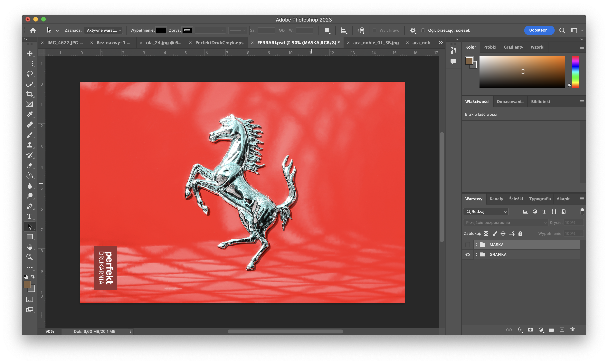Toggle lock all for layer
Screen dimensions: 608x364
[x=520, y=234]
